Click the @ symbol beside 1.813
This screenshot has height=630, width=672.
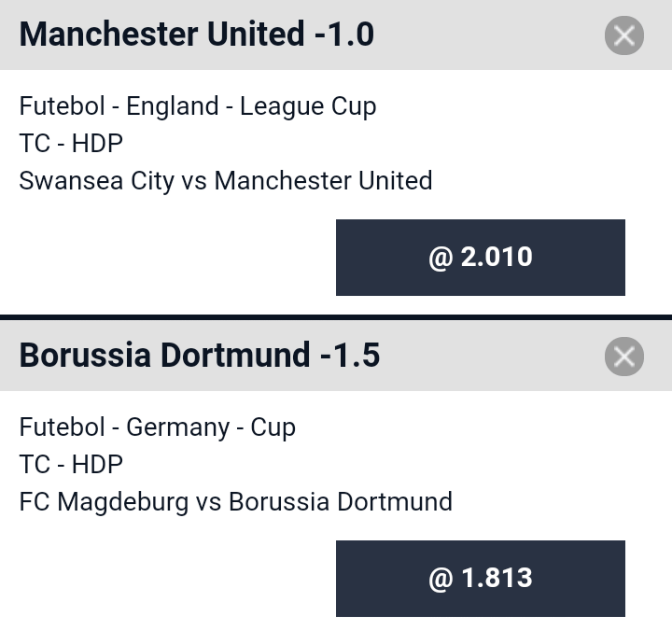441,580
